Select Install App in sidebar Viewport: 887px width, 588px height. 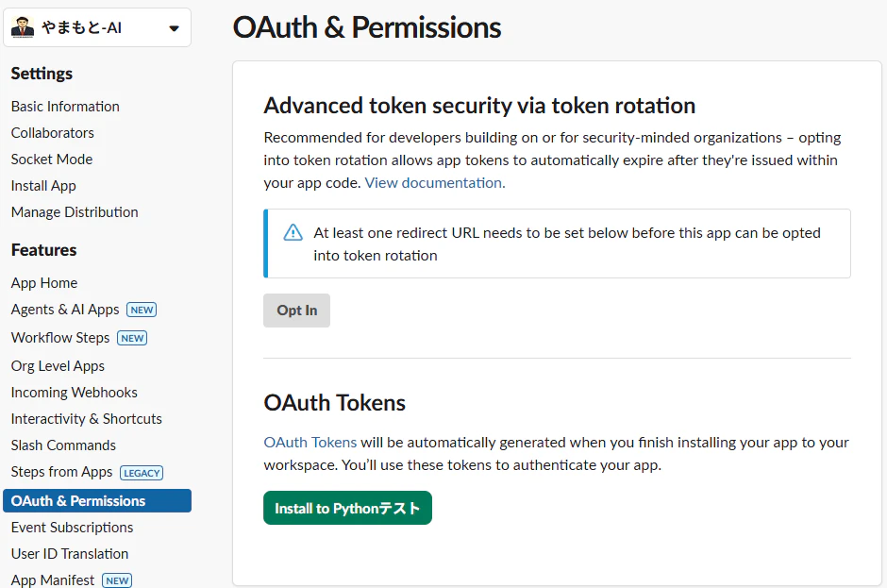(43, 186)
